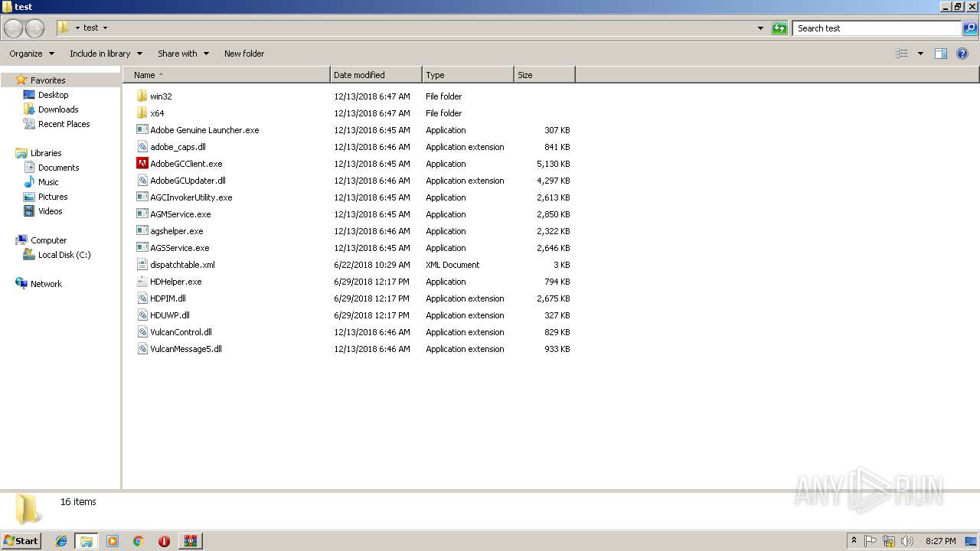
Task: Open the Start menu
Action: [21, 541]
